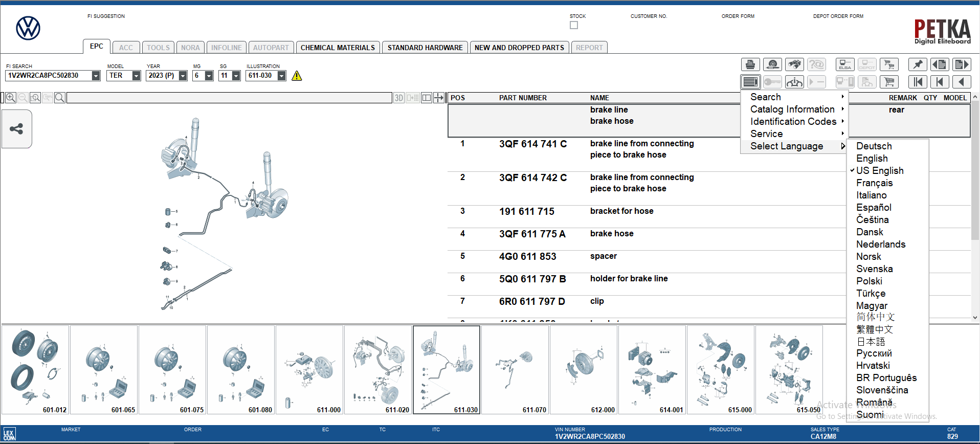Open the YEAR 2023 dropdown

[183, 76]
